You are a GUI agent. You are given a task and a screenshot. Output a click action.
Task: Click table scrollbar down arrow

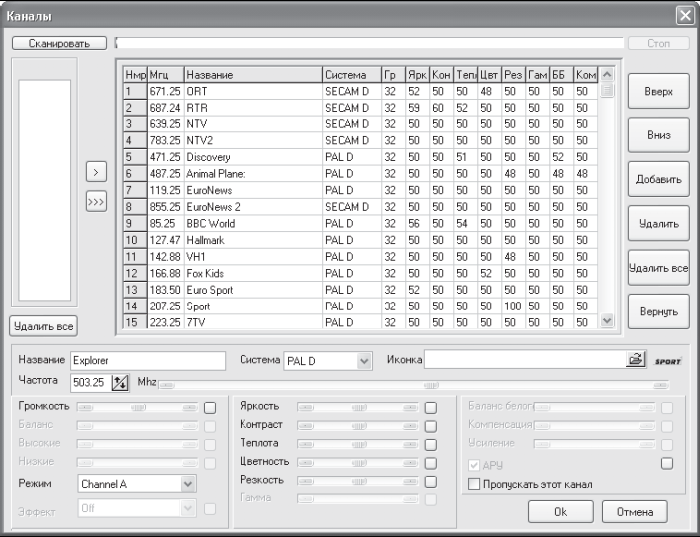[607, 320]
